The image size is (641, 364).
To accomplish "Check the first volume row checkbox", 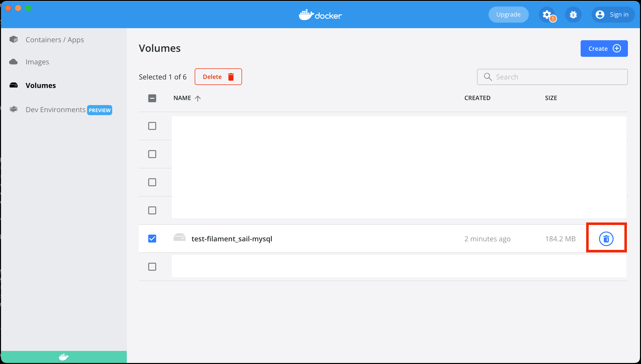I will (x=152, y=126).
